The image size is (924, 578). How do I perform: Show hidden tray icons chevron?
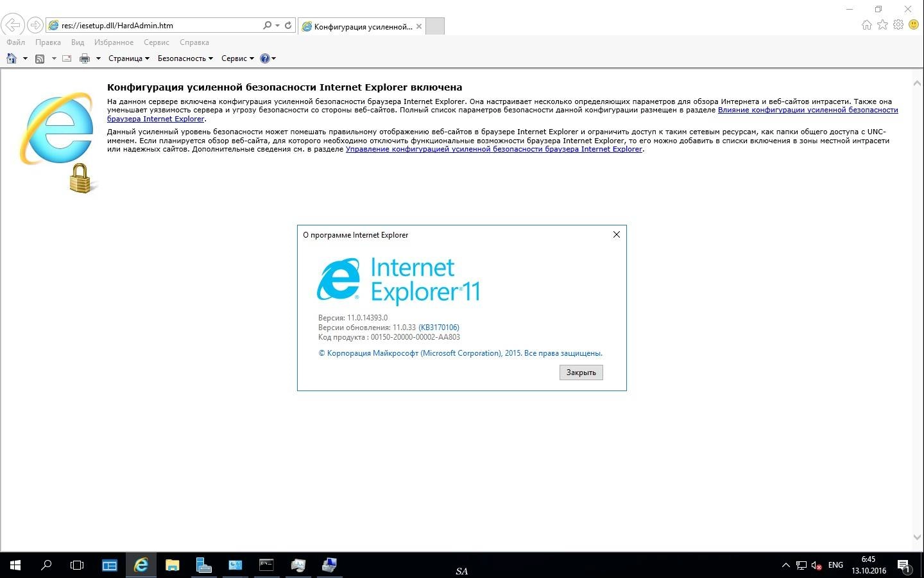tap(785, 565)
